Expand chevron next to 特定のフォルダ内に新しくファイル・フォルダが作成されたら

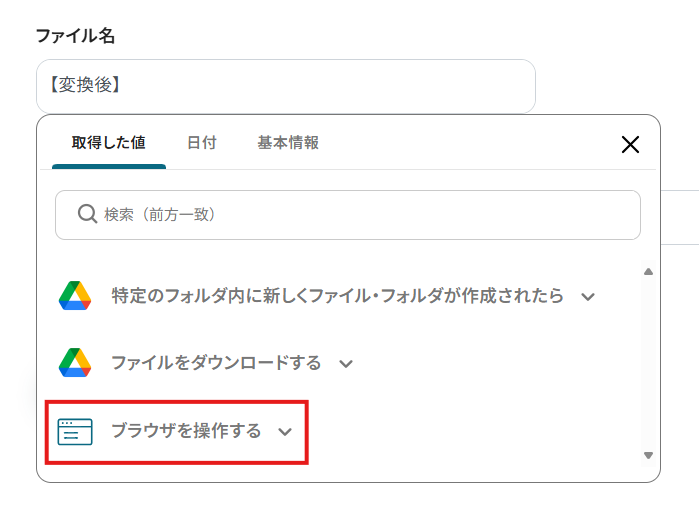pos(588,297)
